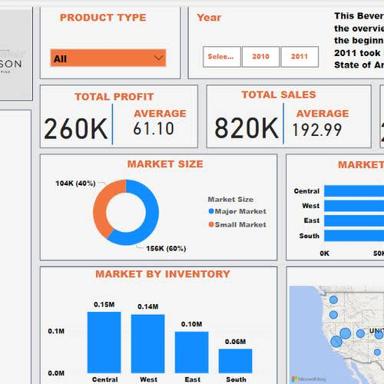This screenshot has height=384, width=384.
Task: Click the South axis label in inventory chart
Action: 236,379
